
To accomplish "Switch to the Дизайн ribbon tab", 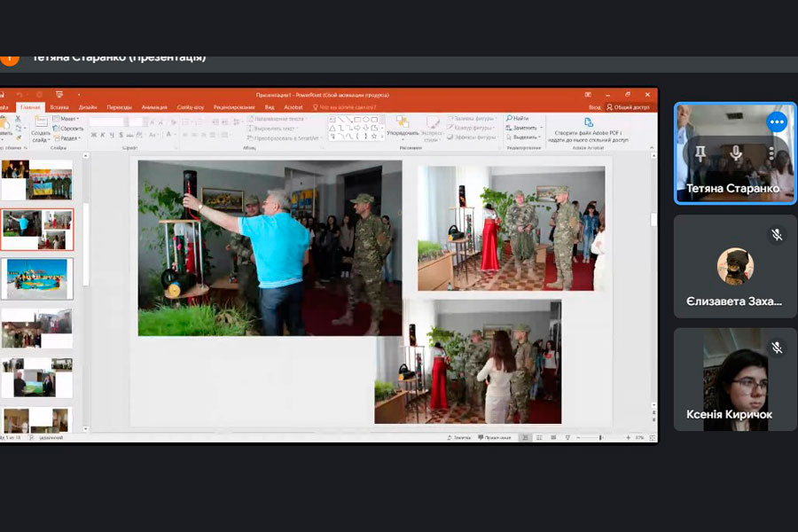I will [x=87, y=106].
